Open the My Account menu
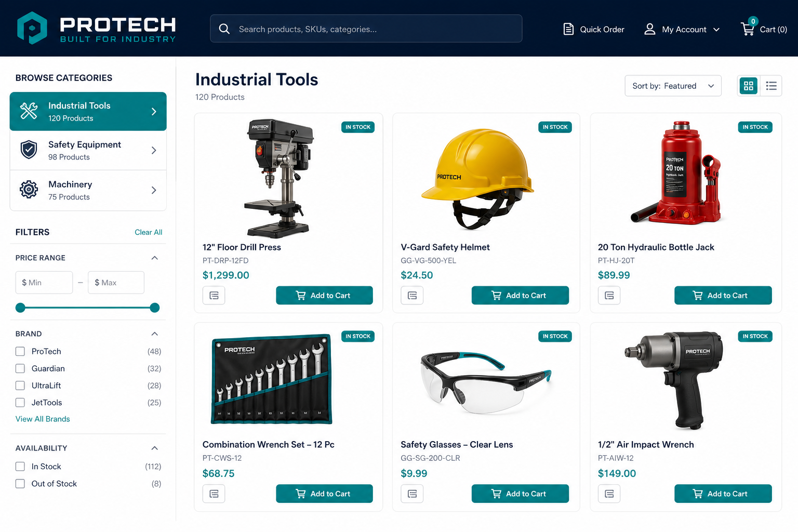This screenshot has width=798, height=532. point(682,30)
